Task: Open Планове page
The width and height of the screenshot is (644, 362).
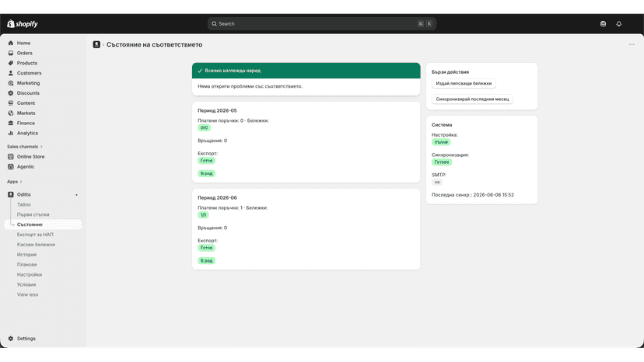Action: (x=26, y=265)
